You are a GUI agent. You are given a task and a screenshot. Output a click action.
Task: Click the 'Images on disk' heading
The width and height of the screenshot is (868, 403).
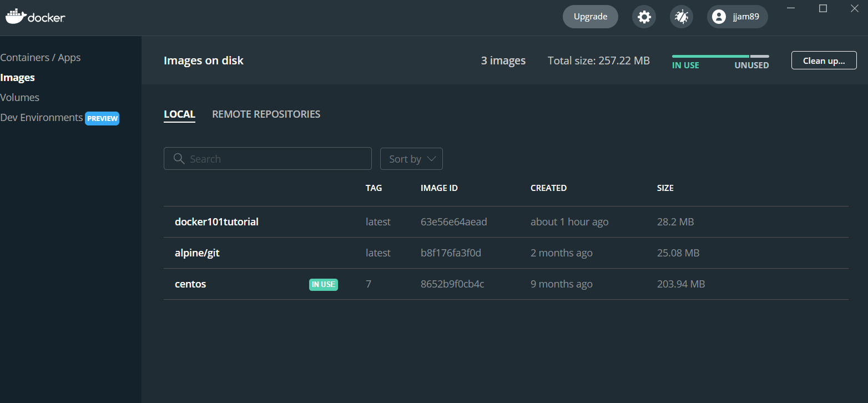click(x=204, y=61)
